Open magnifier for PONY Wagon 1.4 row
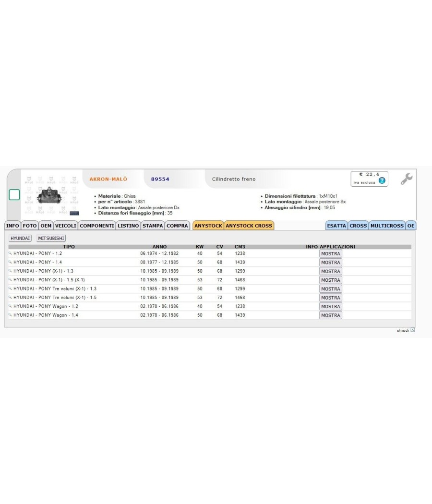This screenshot has height=504, width=432. 10,315
